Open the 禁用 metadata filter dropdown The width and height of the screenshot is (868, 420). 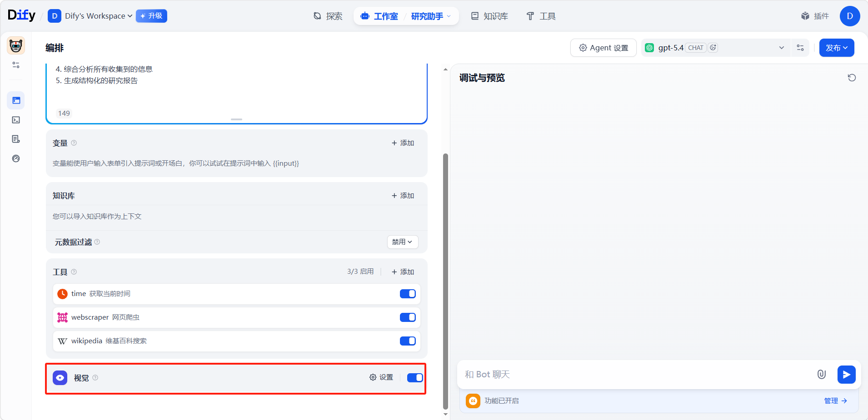pyautogui.click(x=402, y=242)
